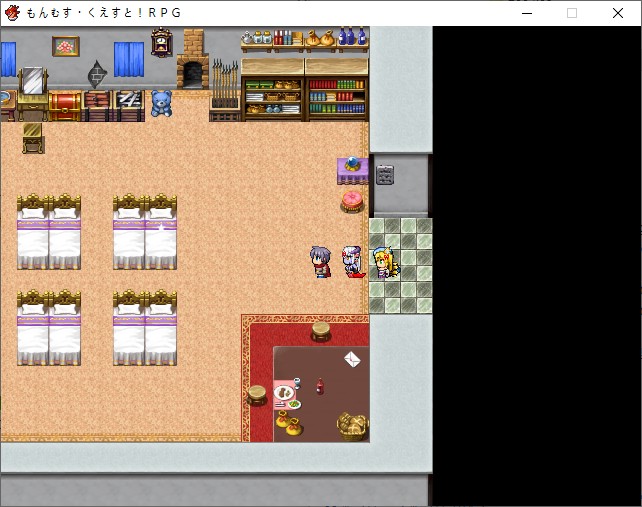Click the gray-haired hero character
Image resolution: width=642 pixels, height=507 pixels.
(x=320, y=262)
